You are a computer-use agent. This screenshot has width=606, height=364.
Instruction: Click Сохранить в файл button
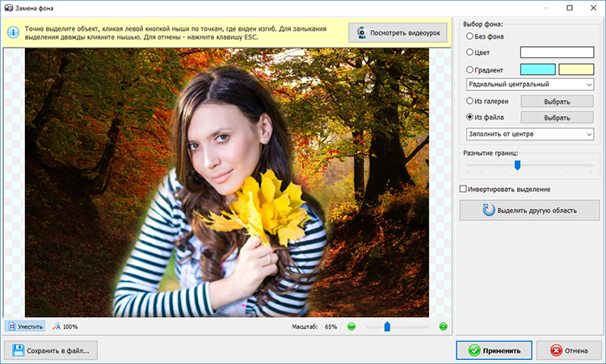point(51,350)
